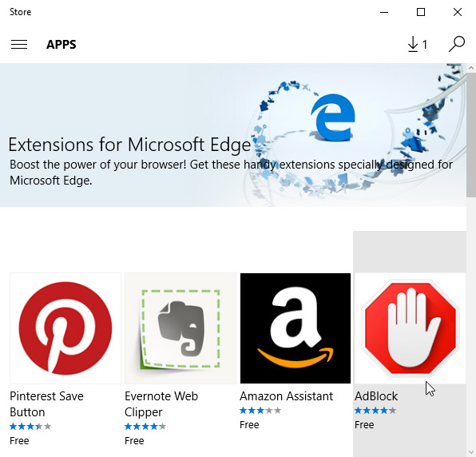The width and height of the screenshot is (476, 457).
Task: Open the hamburger navigation menu
Action: (x=19, y=44)
